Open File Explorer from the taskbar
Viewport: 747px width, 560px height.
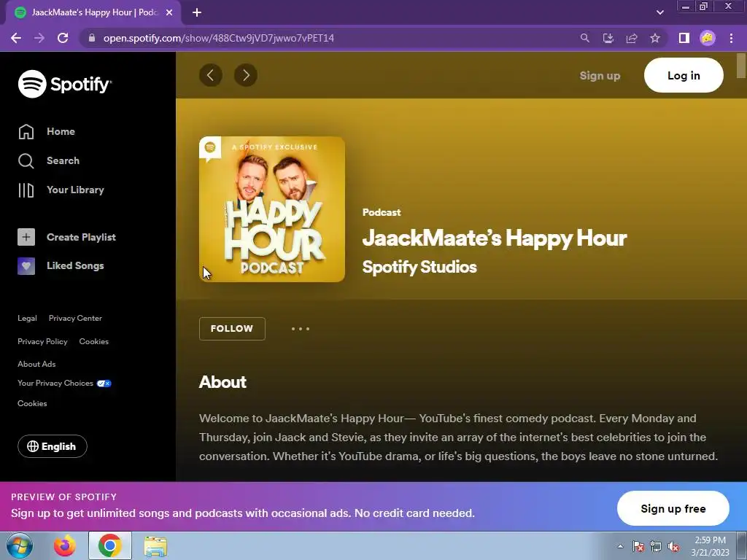click(155, 546)
